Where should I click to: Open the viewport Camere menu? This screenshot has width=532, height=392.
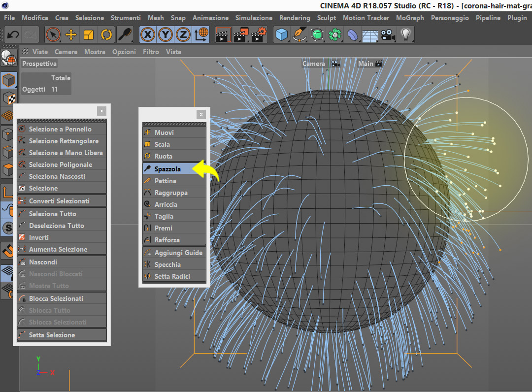point(66,52)
